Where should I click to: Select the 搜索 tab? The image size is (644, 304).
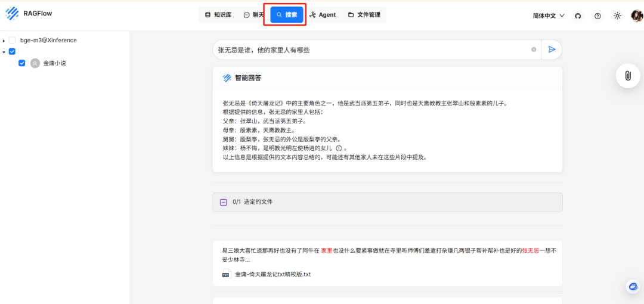click(287, 15)
